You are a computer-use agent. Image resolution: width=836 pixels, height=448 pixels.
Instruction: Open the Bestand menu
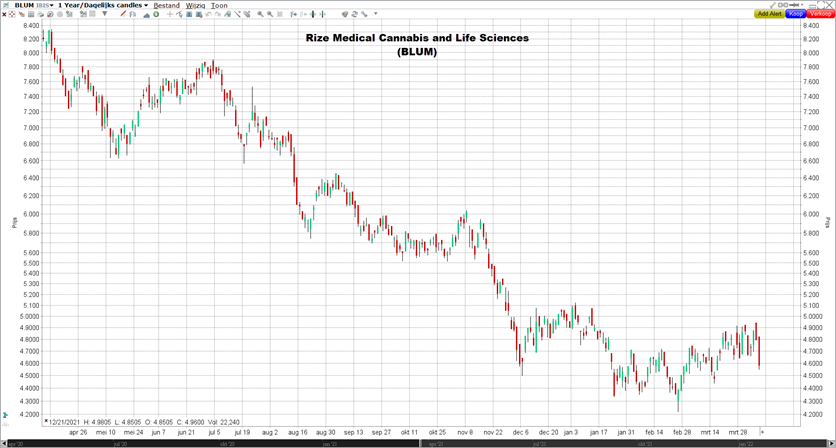[166, 5]
